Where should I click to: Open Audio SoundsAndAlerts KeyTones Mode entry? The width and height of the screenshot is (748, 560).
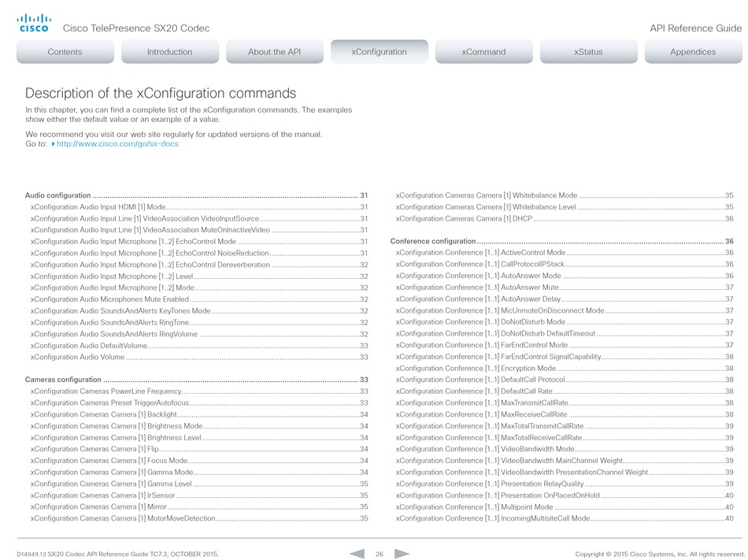pos(199,310)
